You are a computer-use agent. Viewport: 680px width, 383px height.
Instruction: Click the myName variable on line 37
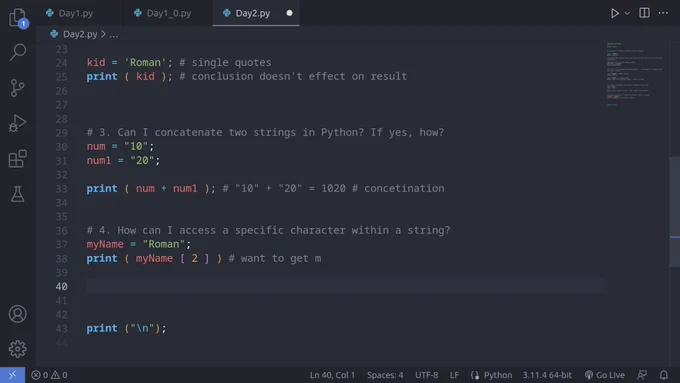coord(105,244)
